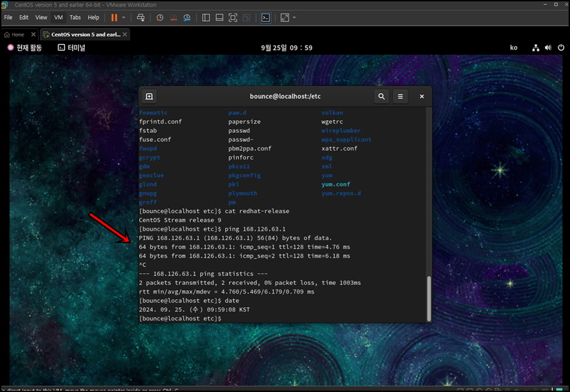570x392 pixels.
Task: Click the 'CentOS Stream release 9' output line
Action: 180,220
